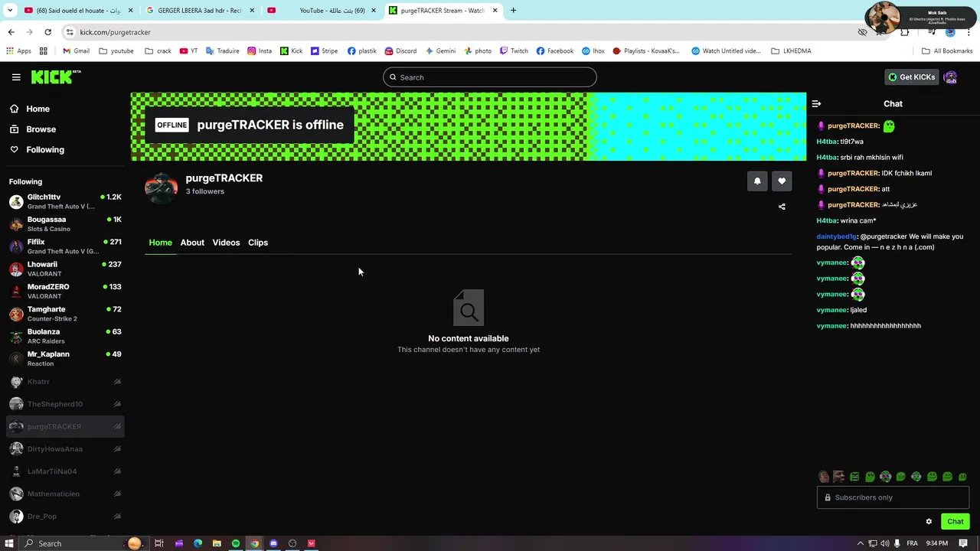Open purgeTRACKER's profile picture
Viewport: 980px width, 551px height.
pos(162,188)
